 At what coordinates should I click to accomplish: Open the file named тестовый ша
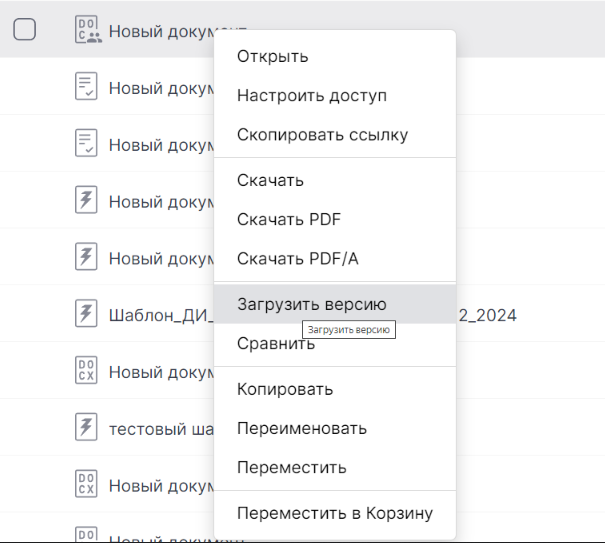161,429
